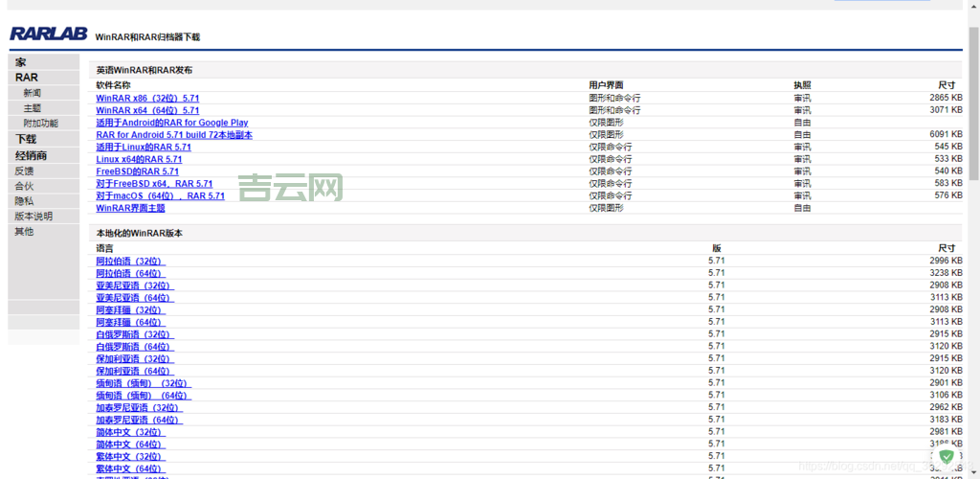Click the Linux x64的RAR 5.71 link
This screenshot has width=980, height=479.
(x=138, y=159)
